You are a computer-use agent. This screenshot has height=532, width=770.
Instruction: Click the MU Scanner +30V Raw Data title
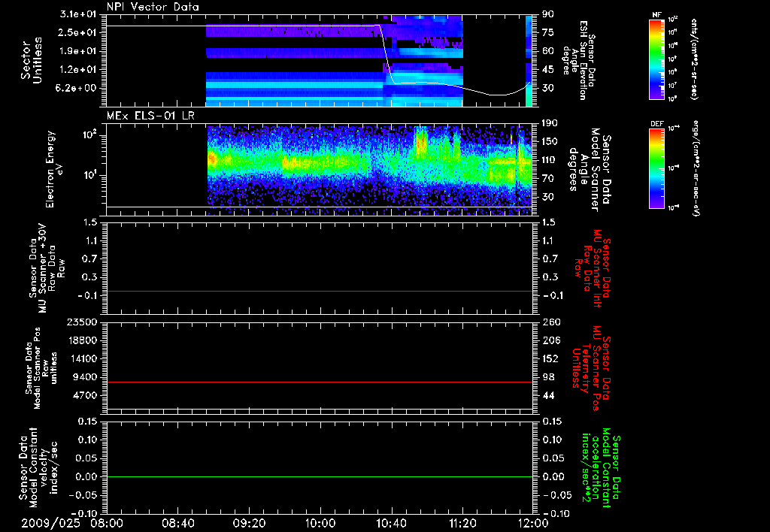(47, 268)
